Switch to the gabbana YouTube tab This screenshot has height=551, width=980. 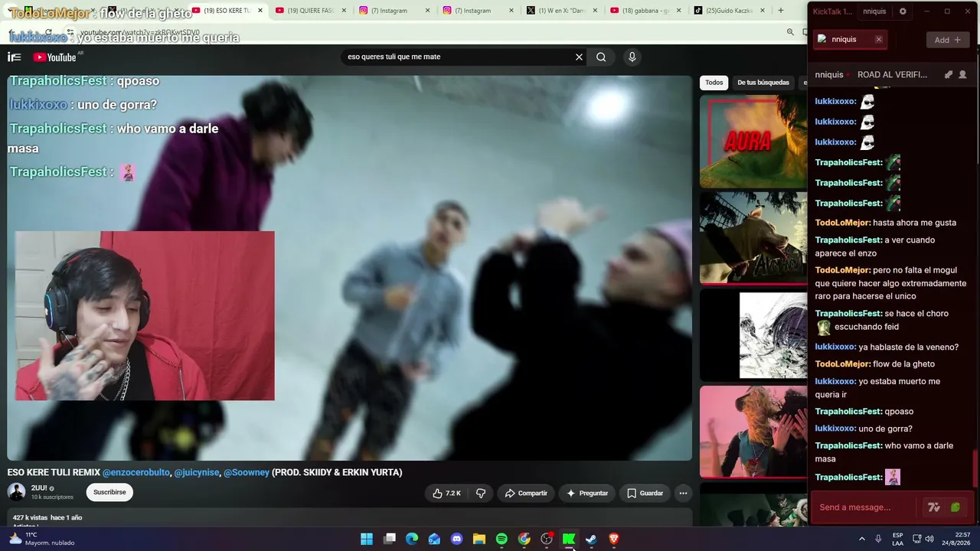(x=644, y=11)
